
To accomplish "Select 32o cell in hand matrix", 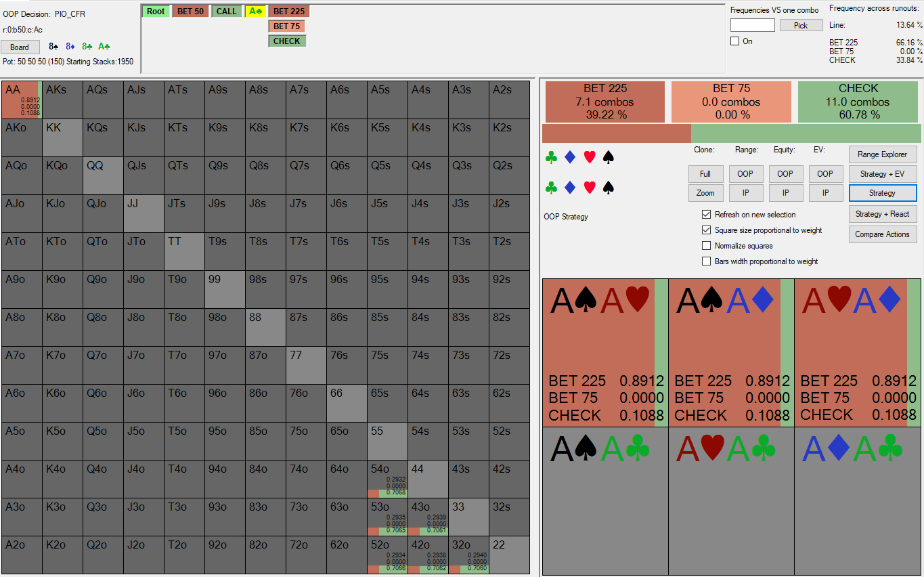I will [468, 555].
